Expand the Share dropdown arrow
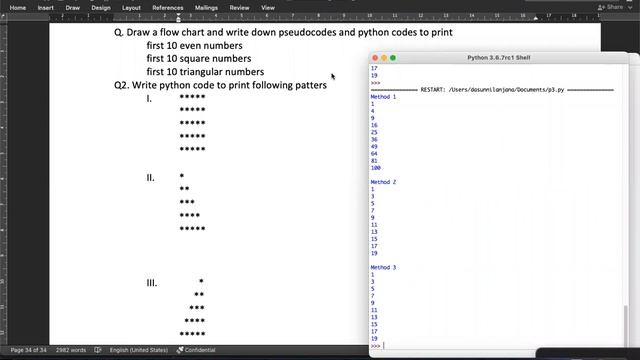Viewport: 640px width, 360px height. click(x=630, y=7)
